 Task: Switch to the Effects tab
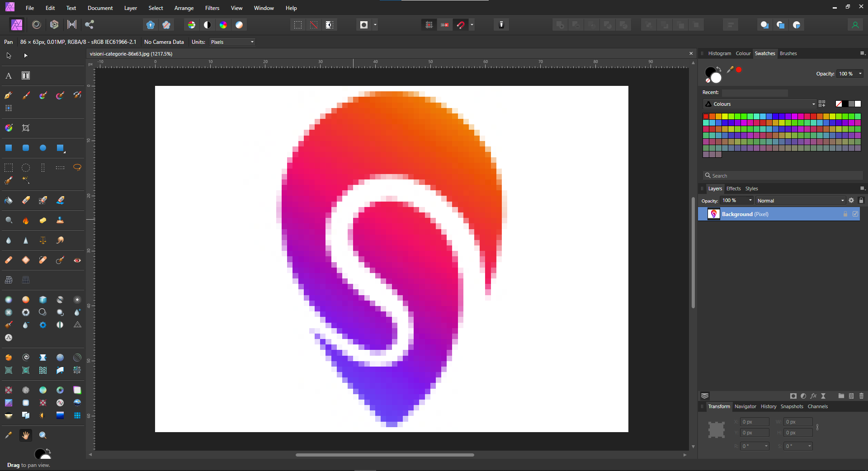pyautogui.click(x=733, y=188)
